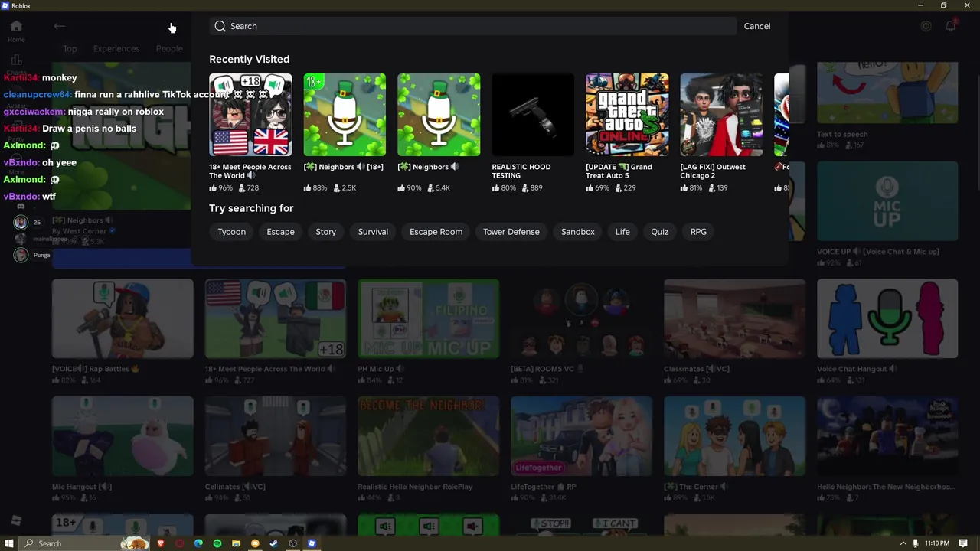The height and width of the screenshot is (551, 980).
Task: Open the REALISTIC HOOD TESTING thumbnail
Action: click(x=533, y=115)
